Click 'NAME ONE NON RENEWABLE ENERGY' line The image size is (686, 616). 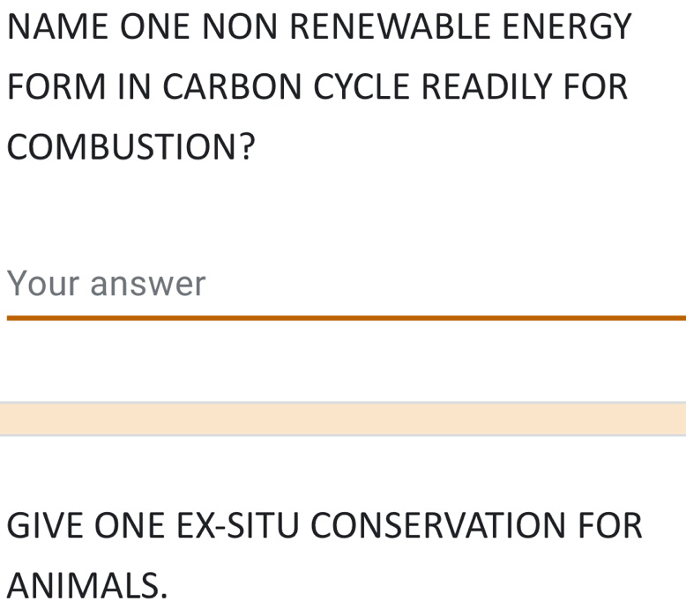(320, 26)
